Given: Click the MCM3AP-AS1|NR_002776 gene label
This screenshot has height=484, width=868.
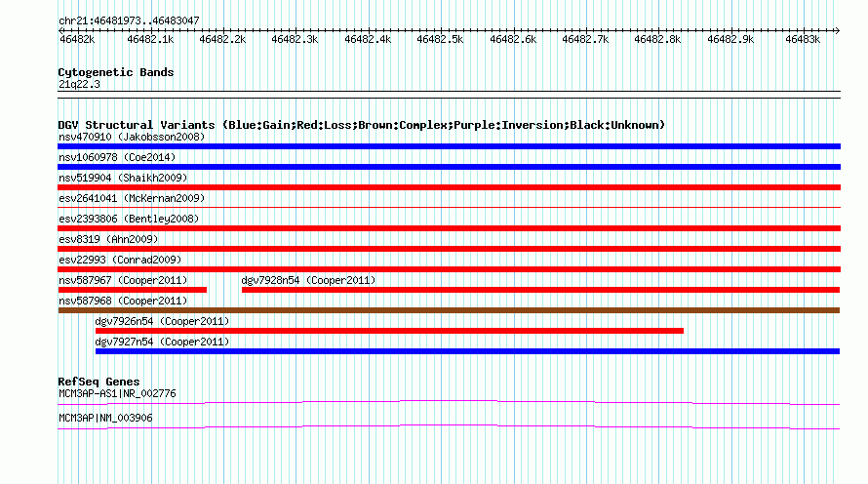Looking at the screenshot, I should coord(117,393).
